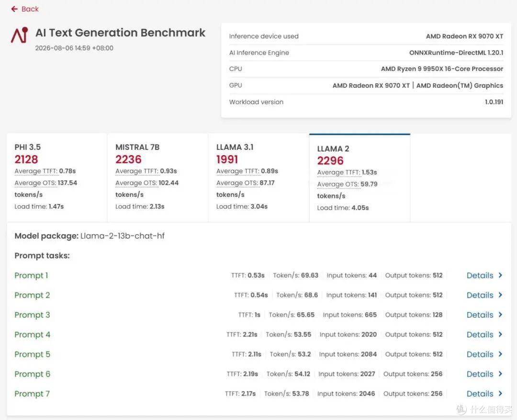Click Load time 1.47s under PHI 3.5
Viewport: 517px width, 420px height.
[x=39, y=206]
